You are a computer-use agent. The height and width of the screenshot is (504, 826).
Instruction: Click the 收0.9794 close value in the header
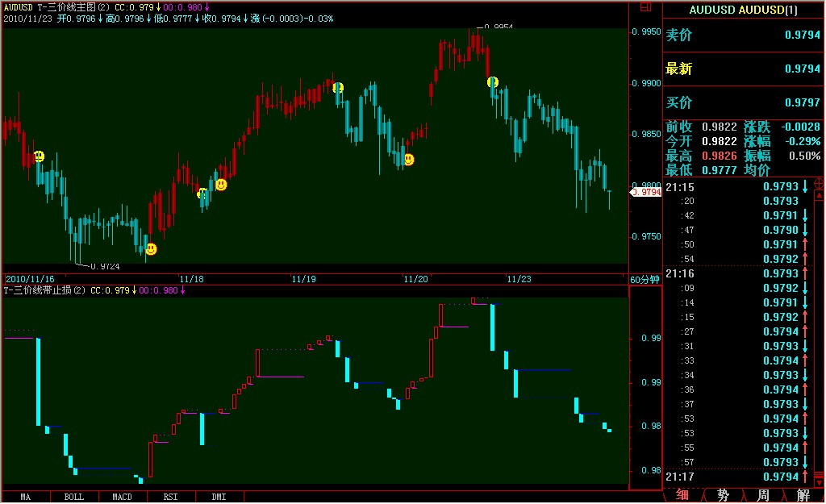(x=222, y=19)
